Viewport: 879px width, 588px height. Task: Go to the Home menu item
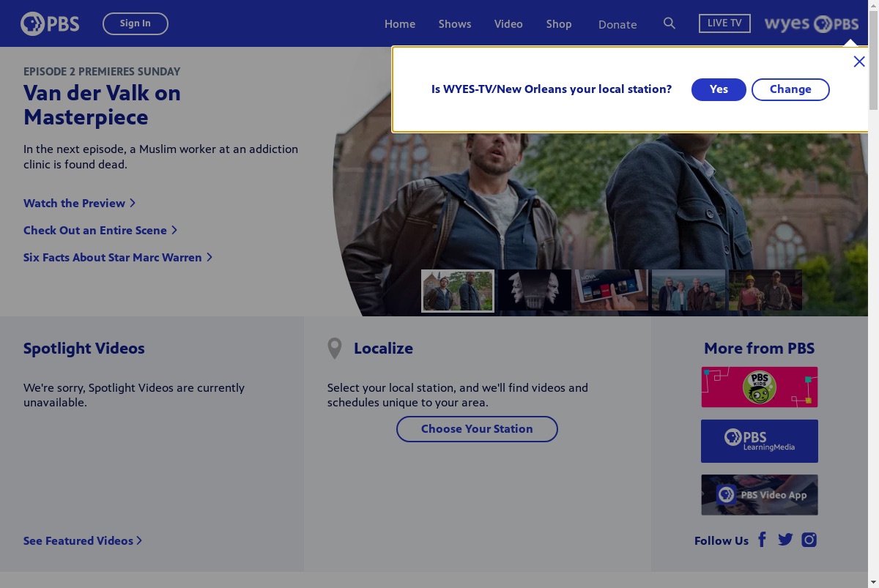pyautogui.click(x=400, y=24)
